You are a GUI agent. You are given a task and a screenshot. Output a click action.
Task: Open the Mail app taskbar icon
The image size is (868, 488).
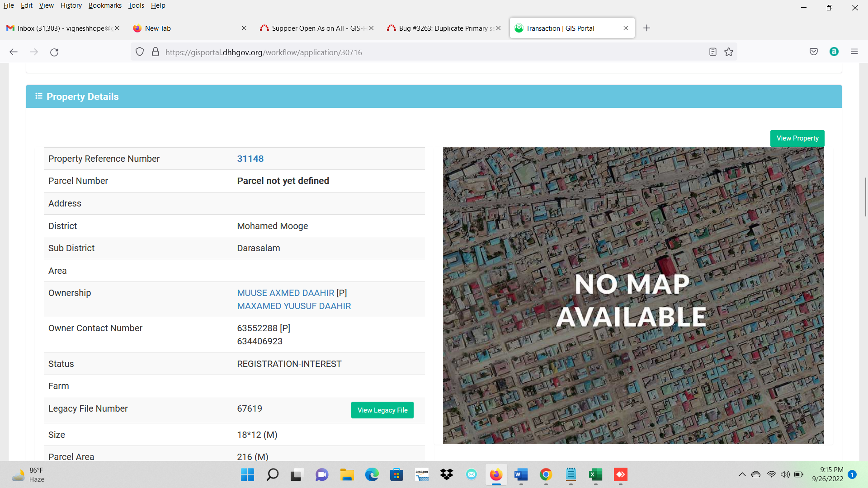tap(472, 474)
